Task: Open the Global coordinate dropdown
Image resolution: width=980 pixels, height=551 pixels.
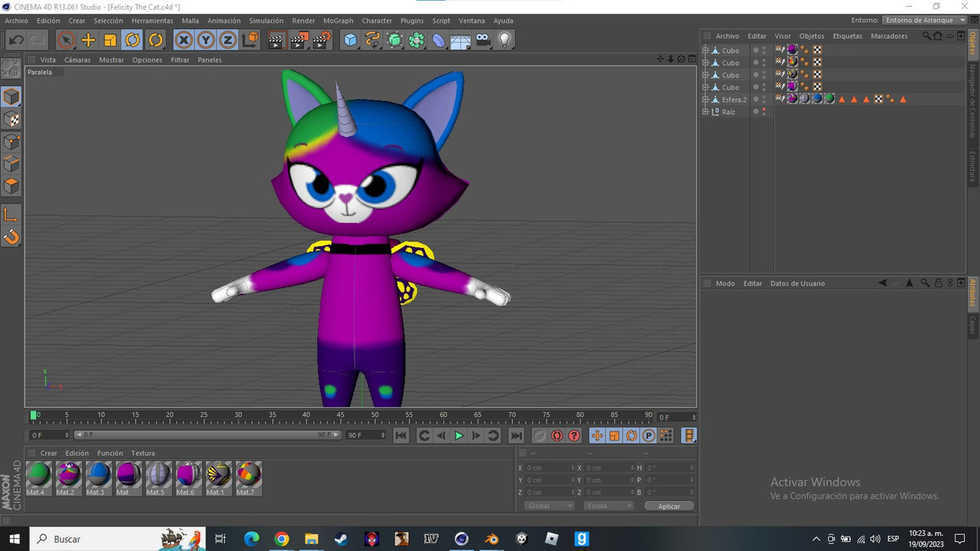Action: (549, 506)
